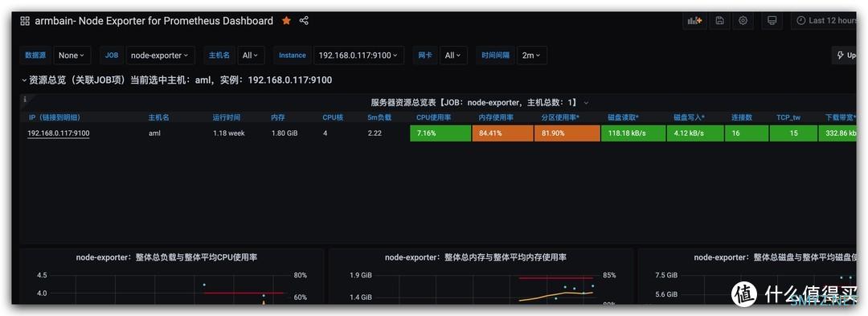Viewport: 868px width, 316px height.
Task: Open the 整体总内存与整体平均内存使用率 panel title
Action: coord(476,257)
